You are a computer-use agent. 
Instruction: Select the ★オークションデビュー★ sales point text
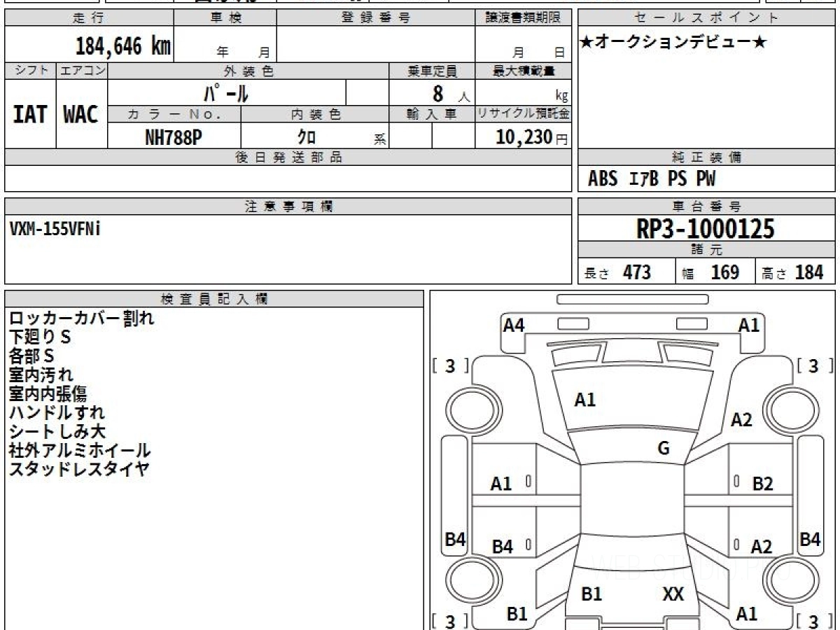(x=673, y=42)
